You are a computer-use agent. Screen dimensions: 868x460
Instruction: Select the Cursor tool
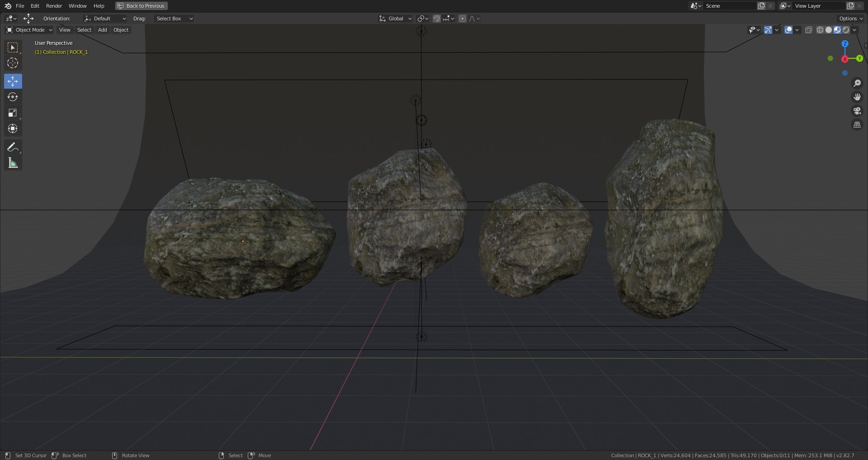13,63
